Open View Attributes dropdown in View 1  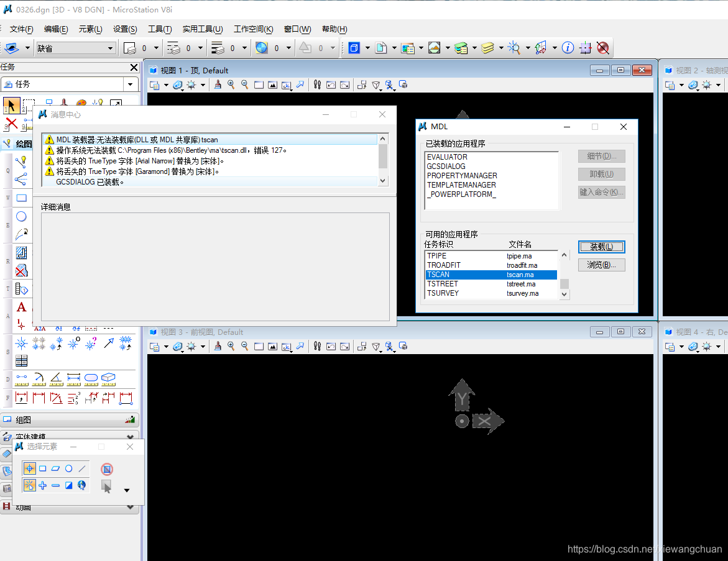tap(166, 85)
